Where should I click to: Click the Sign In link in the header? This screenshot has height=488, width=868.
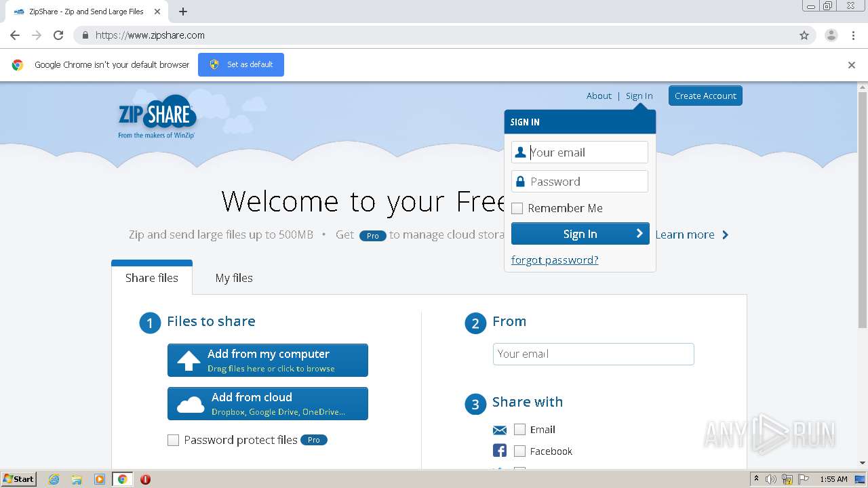point(639,96)
